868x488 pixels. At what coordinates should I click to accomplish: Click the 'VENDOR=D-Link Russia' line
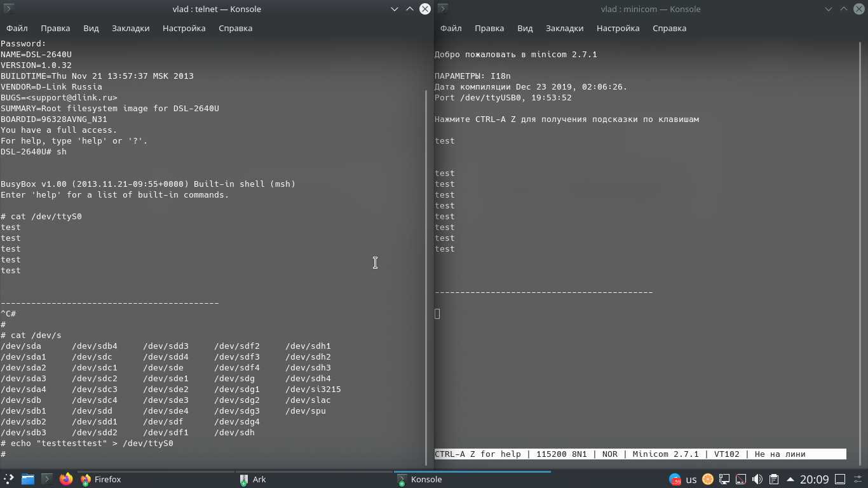pyautogui.click(x=51, y=87)
